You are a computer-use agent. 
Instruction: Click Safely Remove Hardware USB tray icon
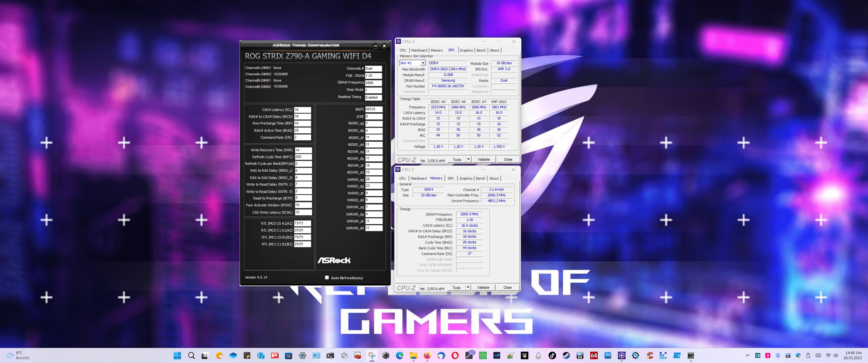808,356
